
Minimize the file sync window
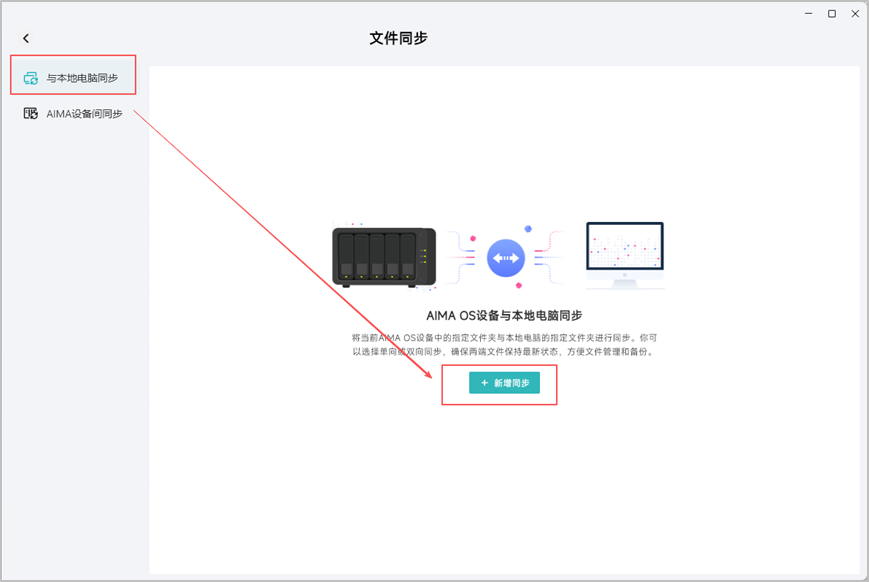(x=809, y=13)
